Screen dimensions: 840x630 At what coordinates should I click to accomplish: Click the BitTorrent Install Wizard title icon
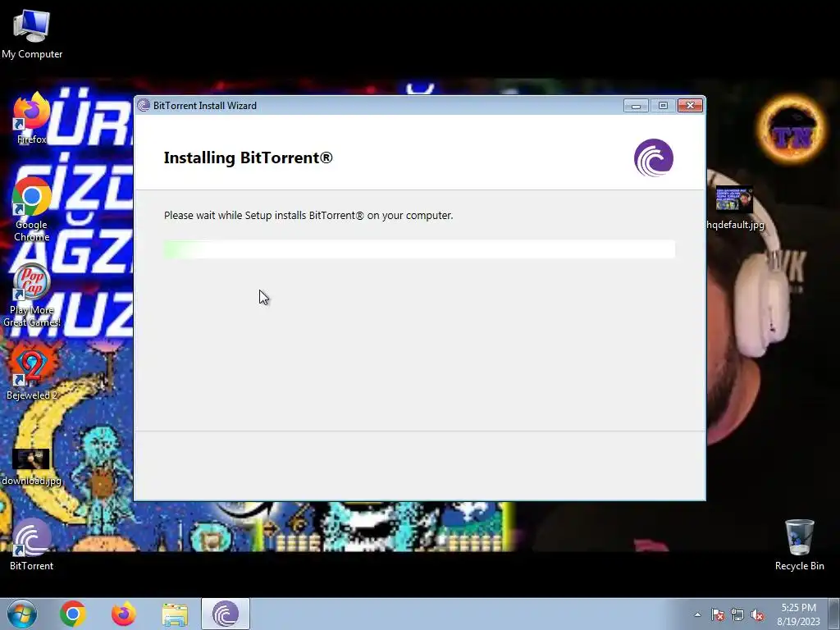(143, 106)
